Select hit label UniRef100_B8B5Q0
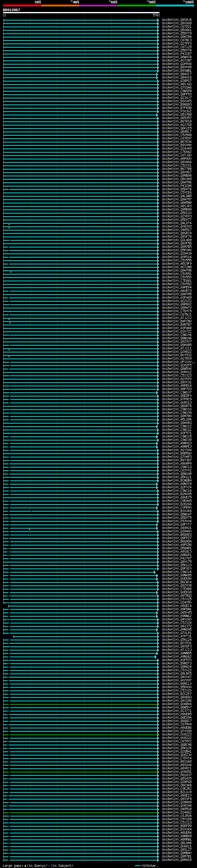The width and height of the screenshot is (197, 868). point(176,454)
